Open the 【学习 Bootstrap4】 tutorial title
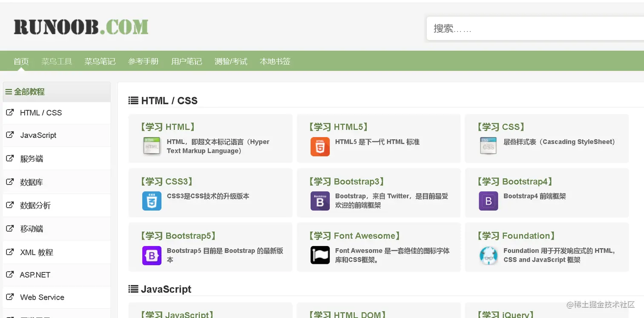This screenshot has height=318, width=644. 515,181
